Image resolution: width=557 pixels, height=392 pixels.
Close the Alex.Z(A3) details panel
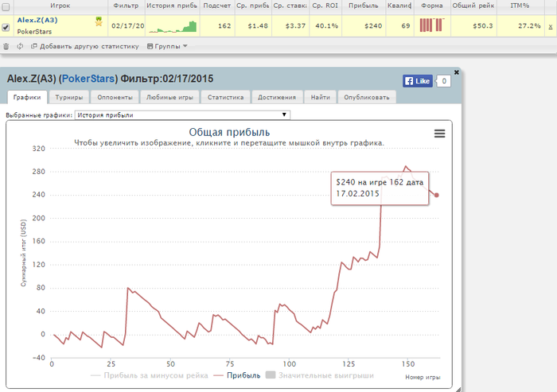tap(457, 72)
